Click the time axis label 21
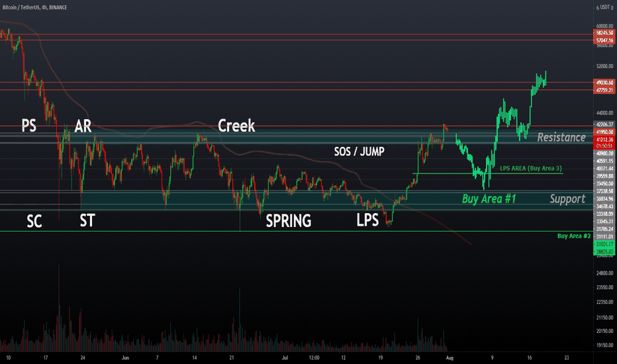This screenshot has height=364, width=617. pos(232,357)
